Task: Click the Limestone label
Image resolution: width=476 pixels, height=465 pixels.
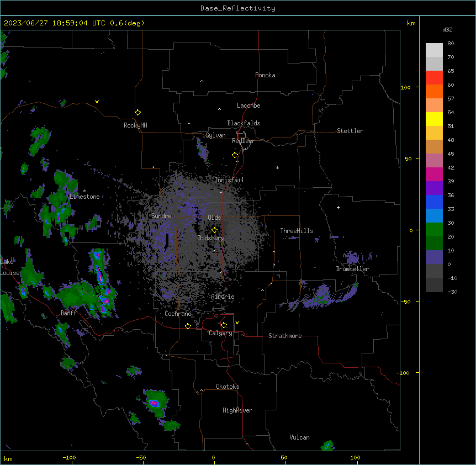Action: pos(84,197)
